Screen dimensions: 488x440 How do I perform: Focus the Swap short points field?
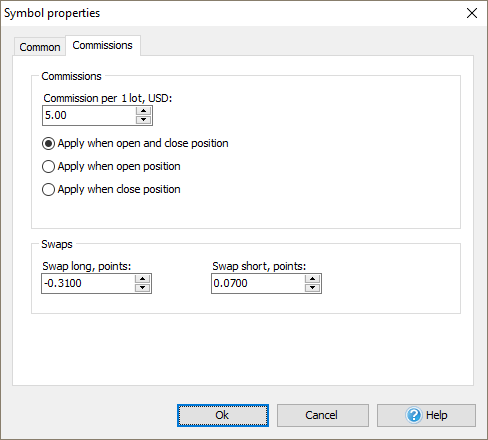click(x=258, y=284)
